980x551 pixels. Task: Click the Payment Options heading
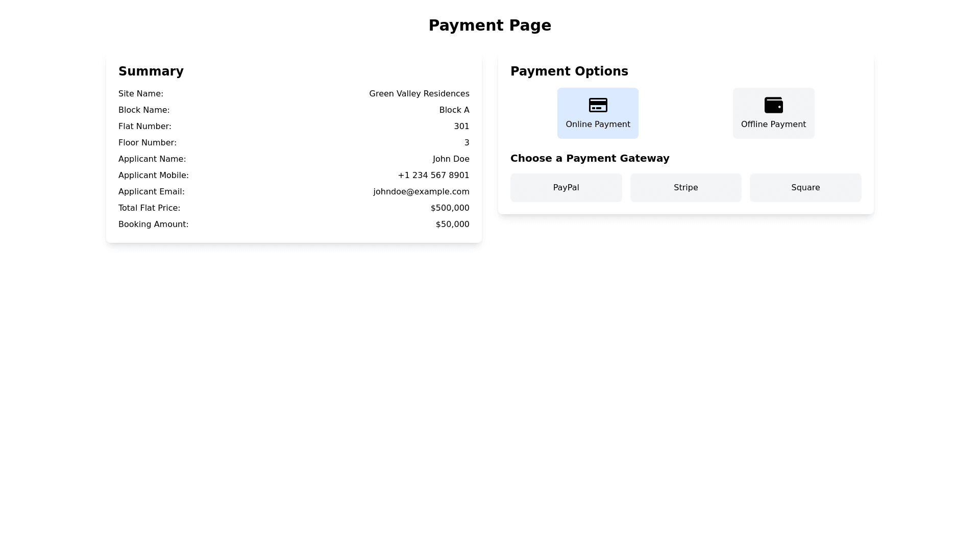tap(569, 71)
